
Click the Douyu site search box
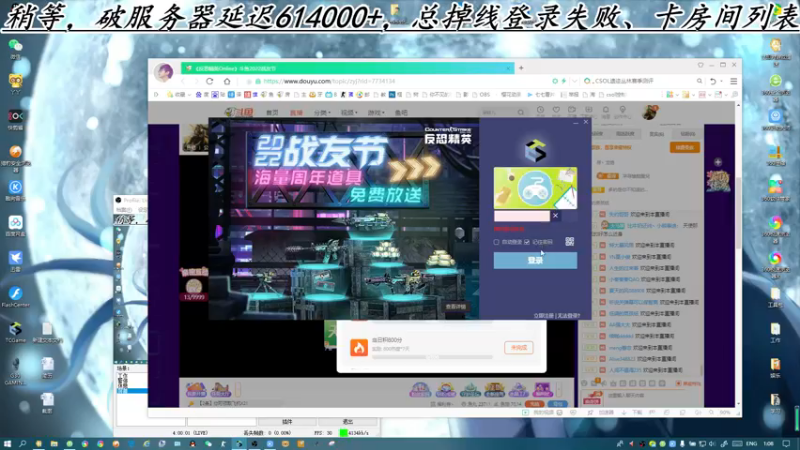click(x=502, y=112)
